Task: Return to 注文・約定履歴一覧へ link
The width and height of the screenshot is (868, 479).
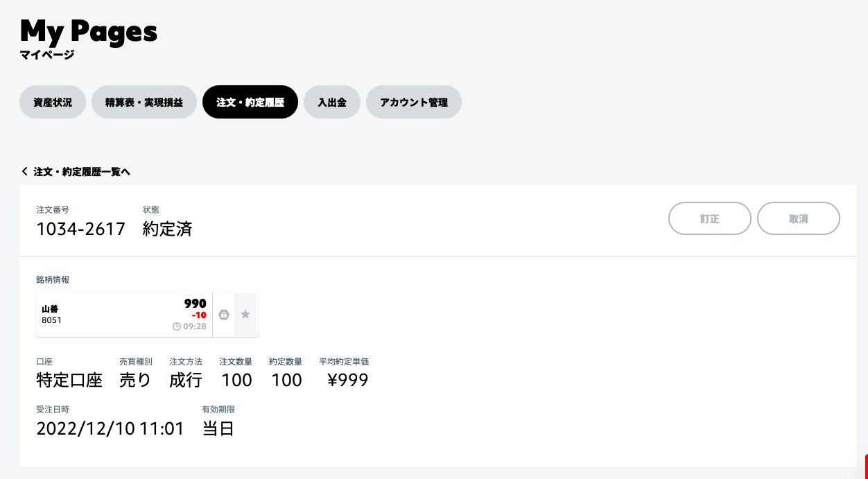Action: point(82,171)
